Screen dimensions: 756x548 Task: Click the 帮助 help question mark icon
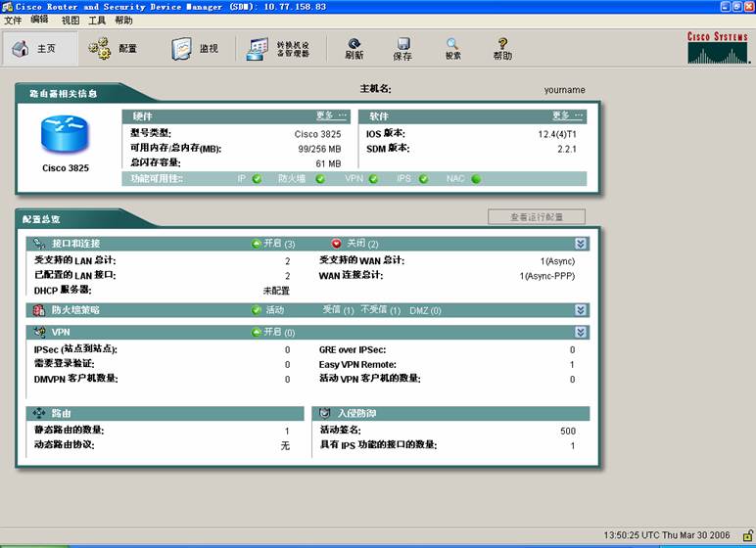click(x=502, y=43)
